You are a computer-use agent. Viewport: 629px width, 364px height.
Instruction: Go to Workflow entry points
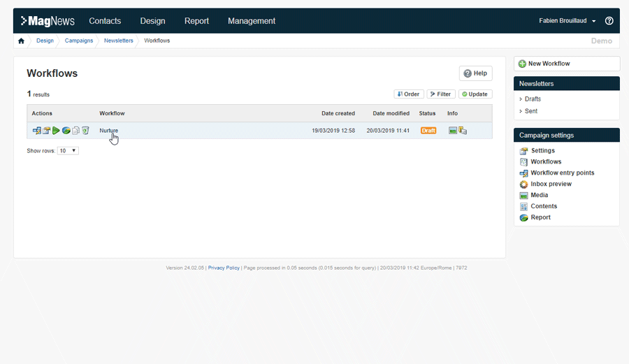pyautogui.click(x=562, y=173)
